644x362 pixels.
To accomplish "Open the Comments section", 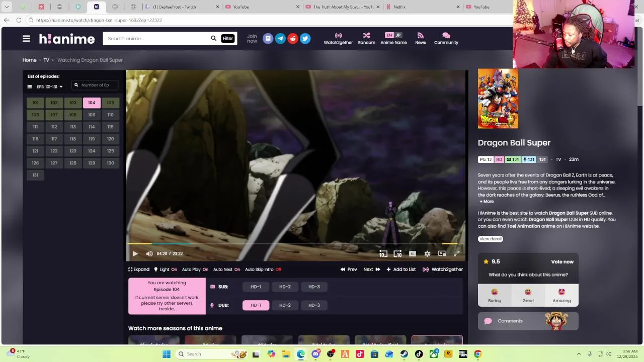I will tap(528, 321).
